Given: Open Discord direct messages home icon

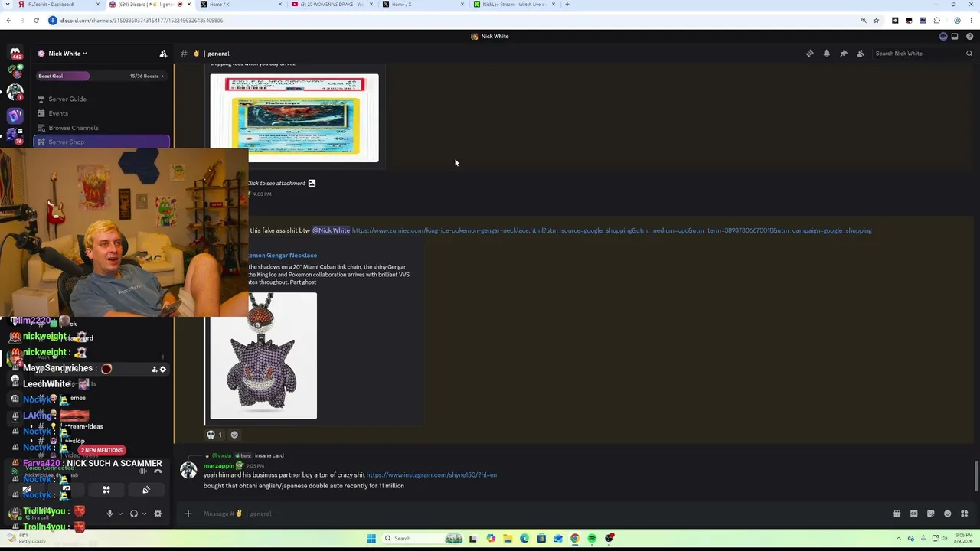Looking at the screenshot, I should (15, 54).
